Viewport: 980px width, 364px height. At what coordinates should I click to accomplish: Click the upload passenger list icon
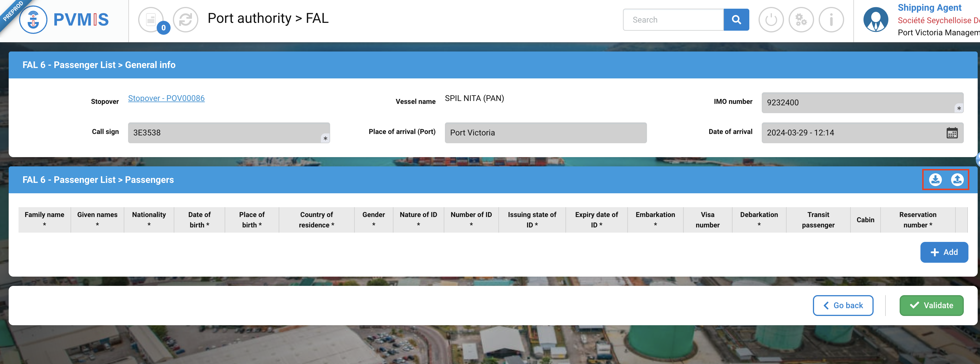tap(957, 179)
